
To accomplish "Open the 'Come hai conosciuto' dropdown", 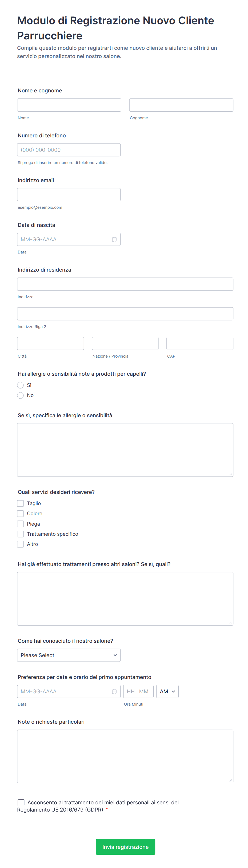I will pyautogui.click(x=69, y=655).
